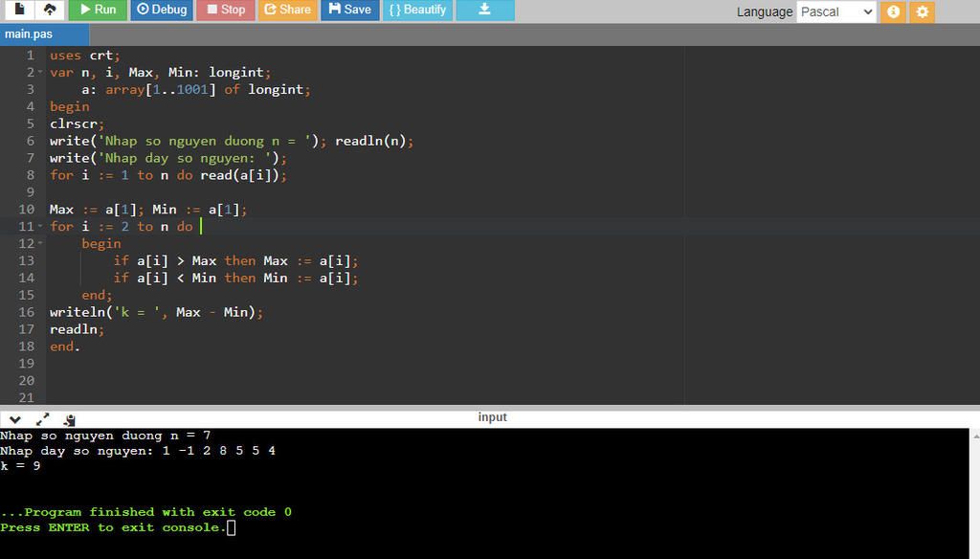Screen dimensions: 980x559
Task: Open editor settings gear icon
Action: point(922,11)
